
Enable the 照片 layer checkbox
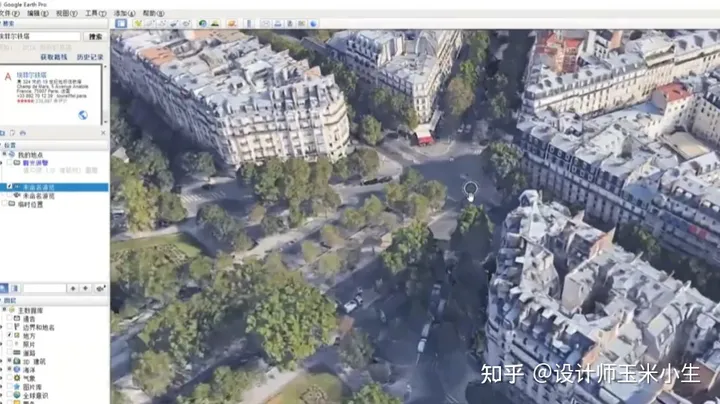9,344
